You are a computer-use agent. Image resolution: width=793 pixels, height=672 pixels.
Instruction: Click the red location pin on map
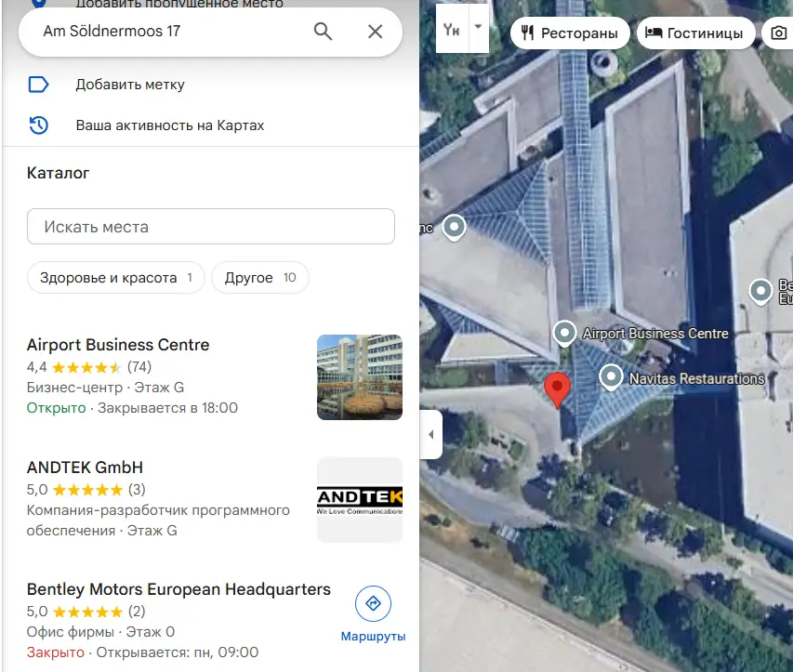click(x=557, y=389)
